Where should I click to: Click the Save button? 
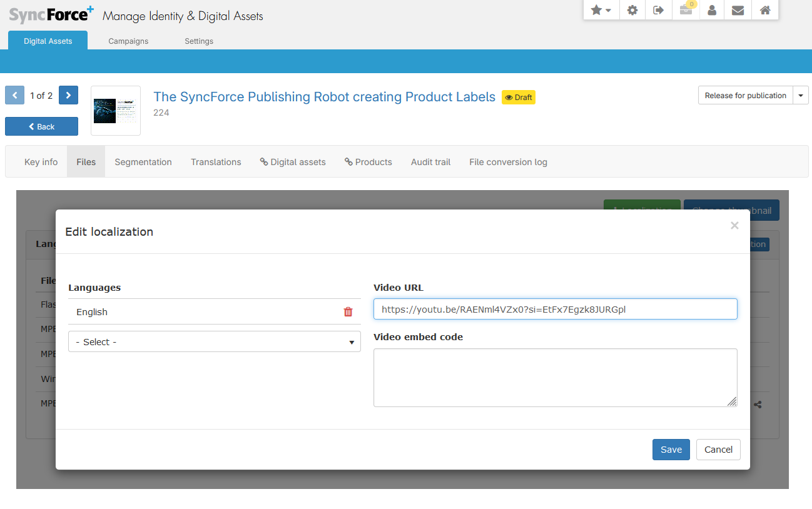point(671,450)
